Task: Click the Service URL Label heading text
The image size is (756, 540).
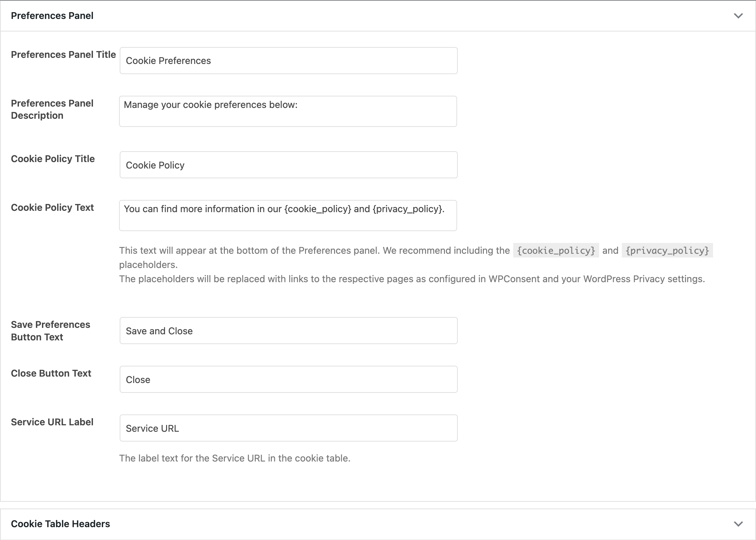Action: click(x=52, y=422)
